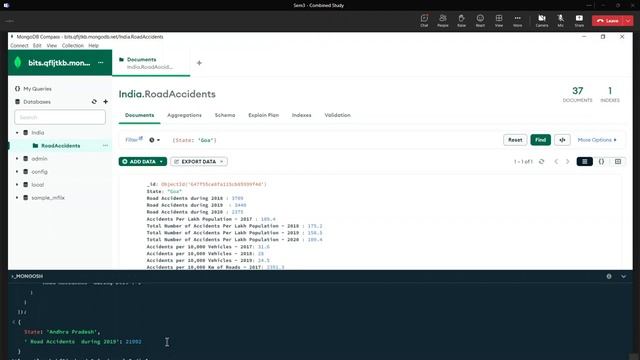Collapse the mongosh shell panel

click(624, 276)
